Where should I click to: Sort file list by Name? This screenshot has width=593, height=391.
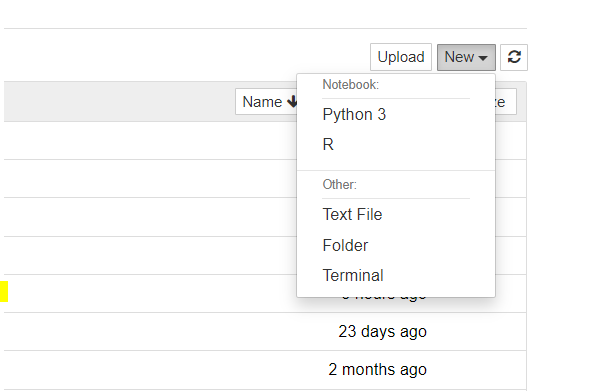[267, 102]
